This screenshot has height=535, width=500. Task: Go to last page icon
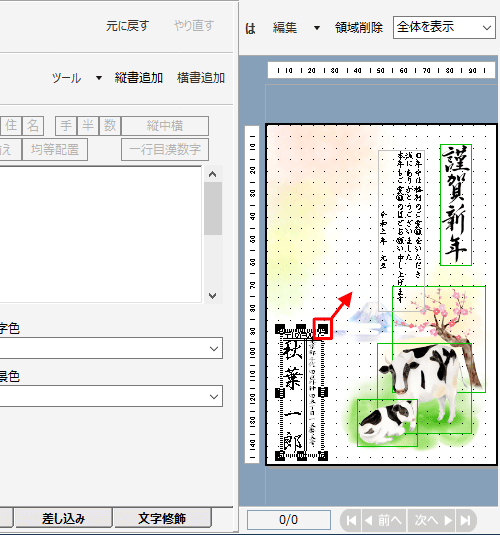point(466,520)
